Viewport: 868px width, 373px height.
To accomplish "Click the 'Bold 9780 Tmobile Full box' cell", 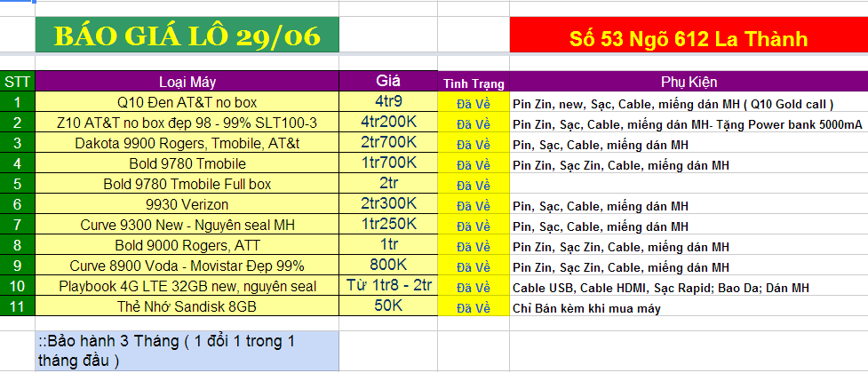I will coord(187,184).
